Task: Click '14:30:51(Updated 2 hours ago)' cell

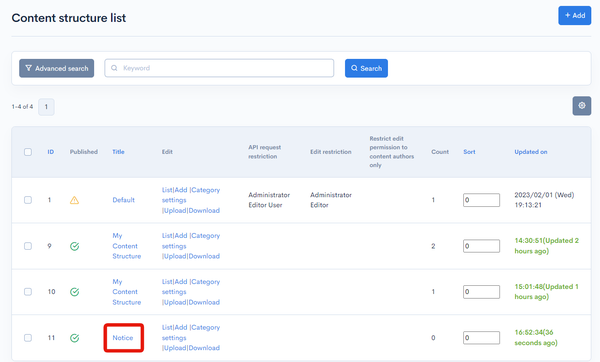Action: coord(546,246)
